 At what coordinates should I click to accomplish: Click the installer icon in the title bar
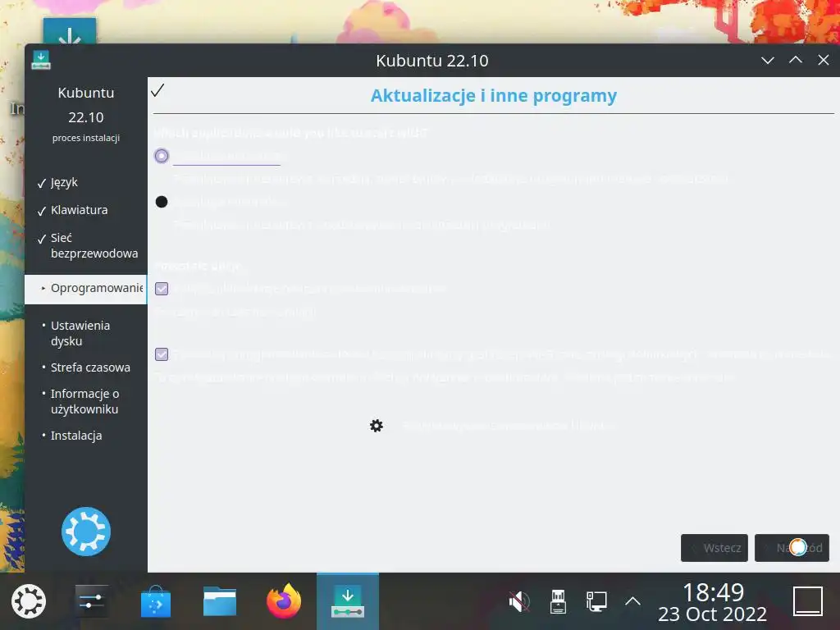(41, 60)
